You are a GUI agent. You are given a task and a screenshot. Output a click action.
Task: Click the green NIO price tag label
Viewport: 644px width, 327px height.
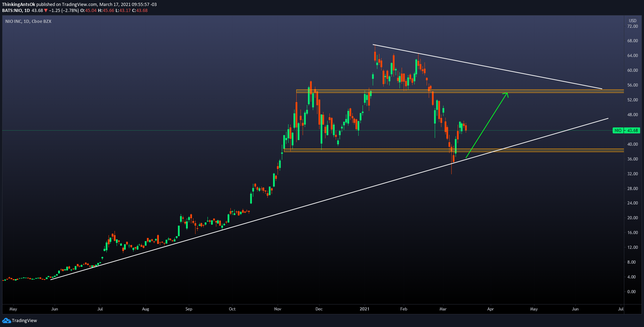point(618,131)
